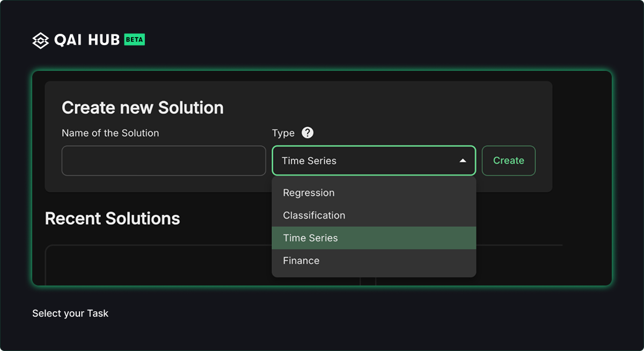Click the green BETA badge
The image size is (644, 351).
pos(134,40)
